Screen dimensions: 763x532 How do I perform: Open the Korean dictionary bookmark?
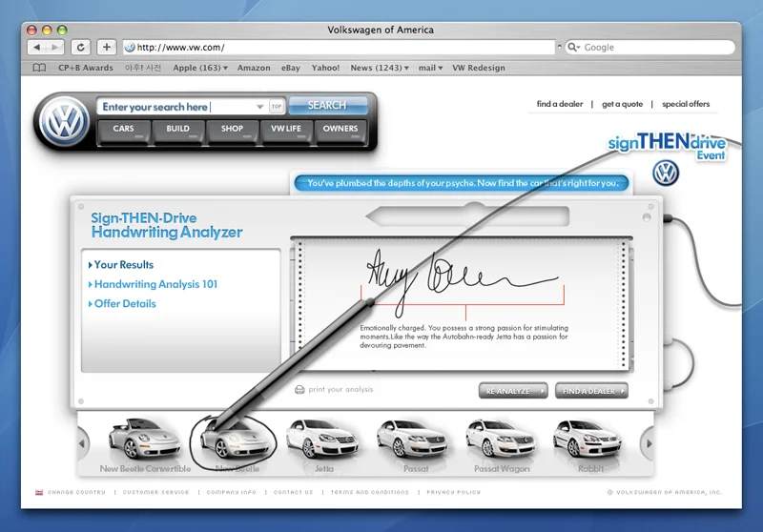pyautogui.click(x=142, y=68)
